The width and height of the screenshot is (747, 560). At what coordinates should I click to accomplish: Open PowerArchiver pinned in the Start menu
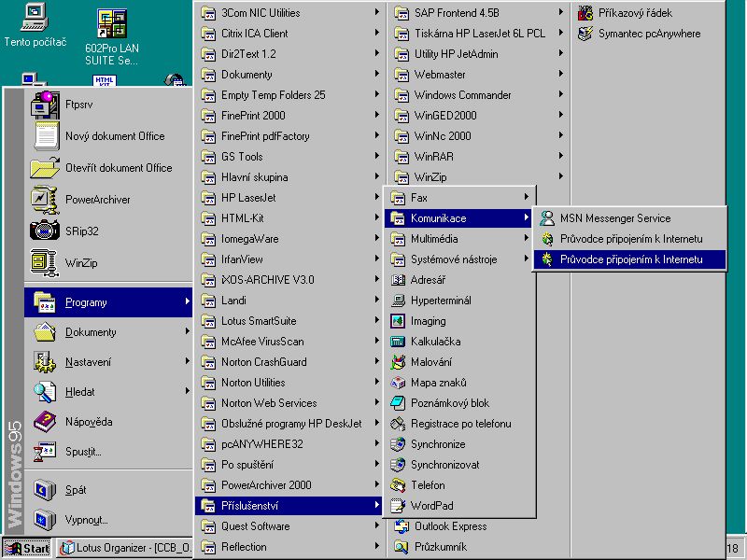(x=108, y=200)
